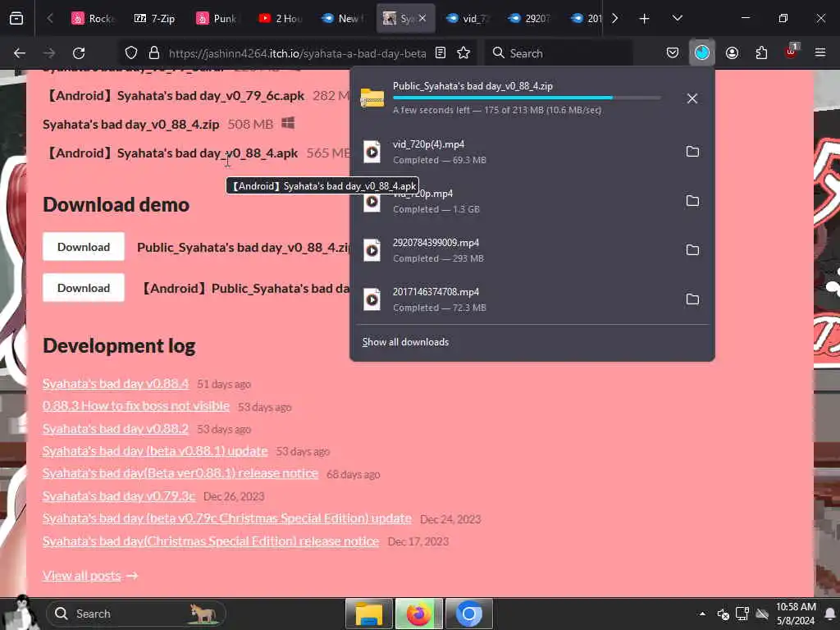Screen dimensions: 840x630
Task: Open the vid_720p(4).mp4 download entry
Action: pyautogui.click(x=514, y=152)
